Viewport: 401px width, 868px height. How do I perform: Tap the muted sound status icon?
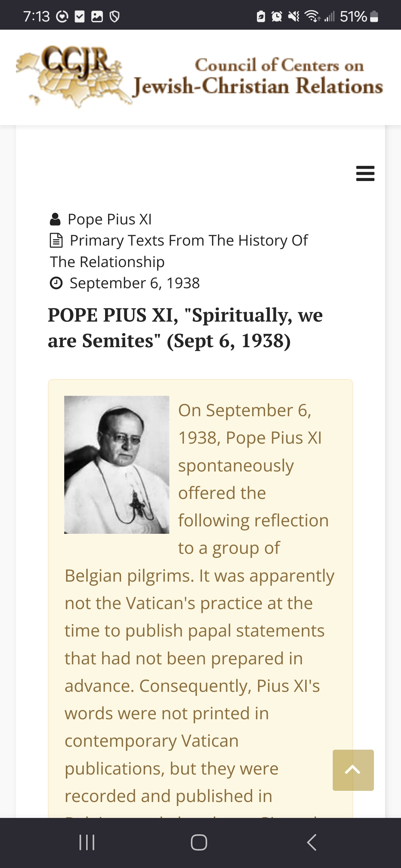click(293, 16)
